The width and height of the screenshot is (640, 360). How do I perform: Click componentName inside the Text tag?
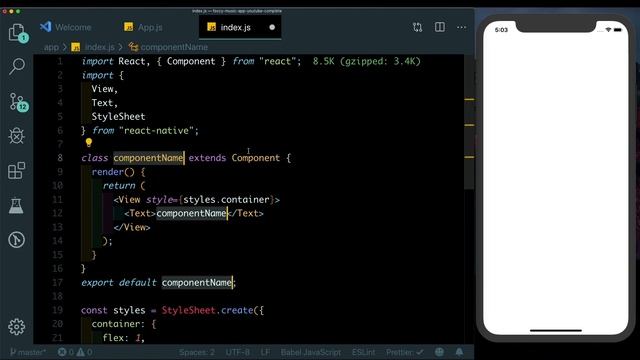point(191,213)
